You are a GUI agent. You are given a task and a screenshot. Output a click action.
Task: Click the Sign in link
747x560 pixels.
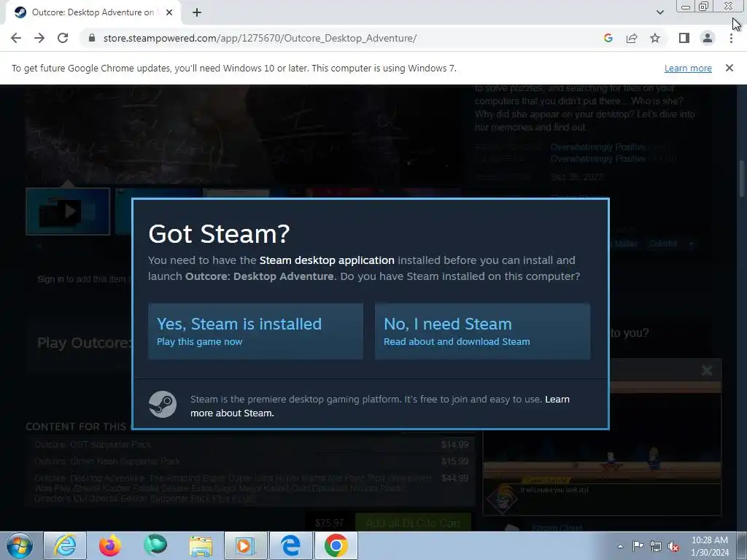click(x=50, y=279)
